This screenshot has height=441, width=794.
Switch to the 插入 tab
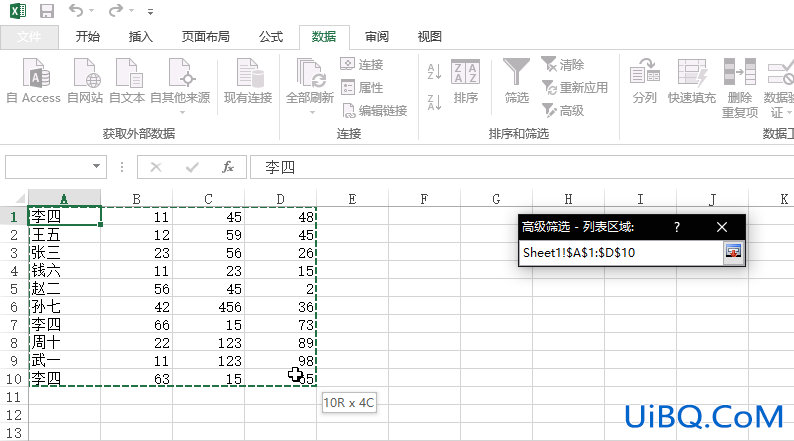coord(140,37)
